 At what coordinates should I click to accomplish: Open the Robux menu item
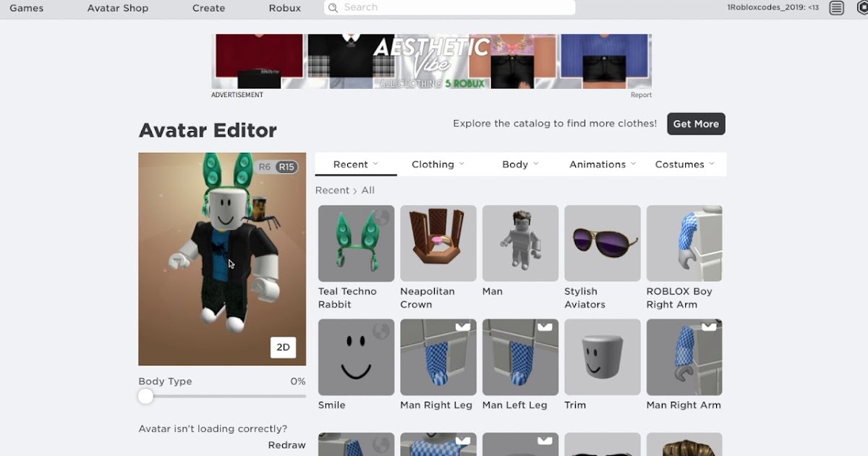tap(285, 8)
